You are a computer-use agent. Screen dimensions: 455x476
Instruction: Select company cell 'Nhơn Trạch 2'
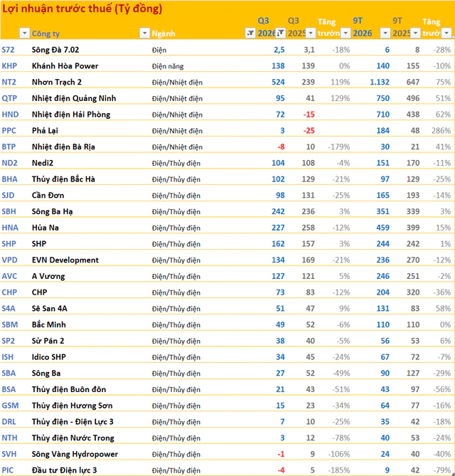coord(57,82)
